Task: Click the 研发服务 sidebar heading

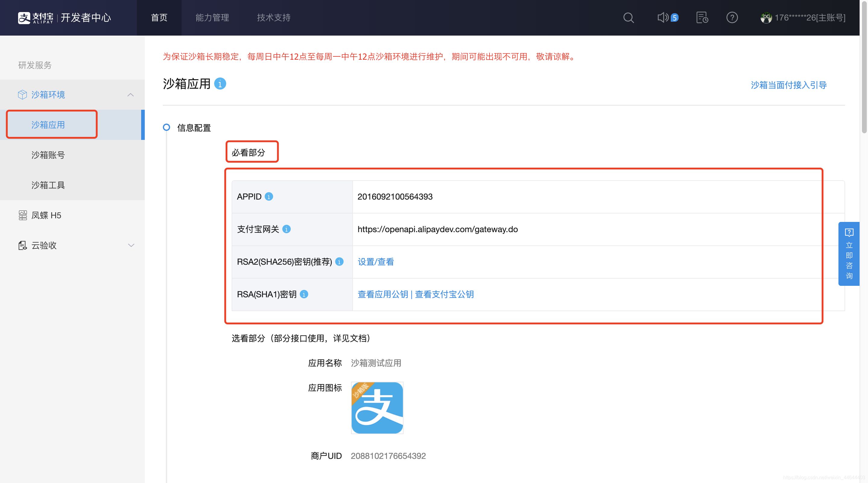Action: point(35,65)
